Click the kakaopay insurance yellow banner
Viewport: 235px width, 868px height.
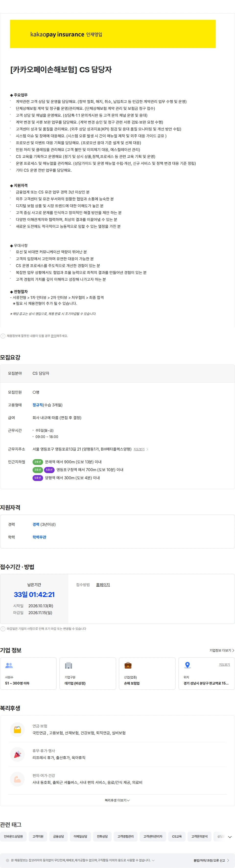pos(113,34)
